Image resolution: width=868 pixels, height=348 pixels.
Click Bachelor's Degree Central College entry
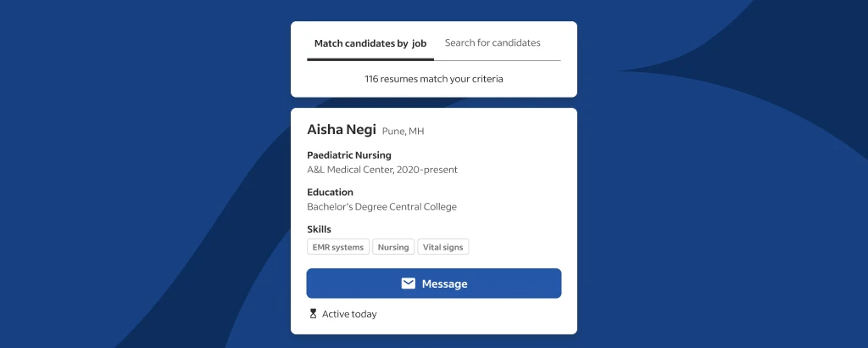(382, 207)
